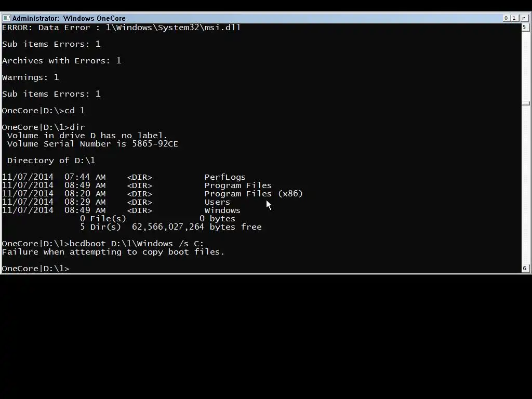This screenshot has width=532, height=399.
Task: Click the maximize button labeled 1
Action: coord(514,18)
